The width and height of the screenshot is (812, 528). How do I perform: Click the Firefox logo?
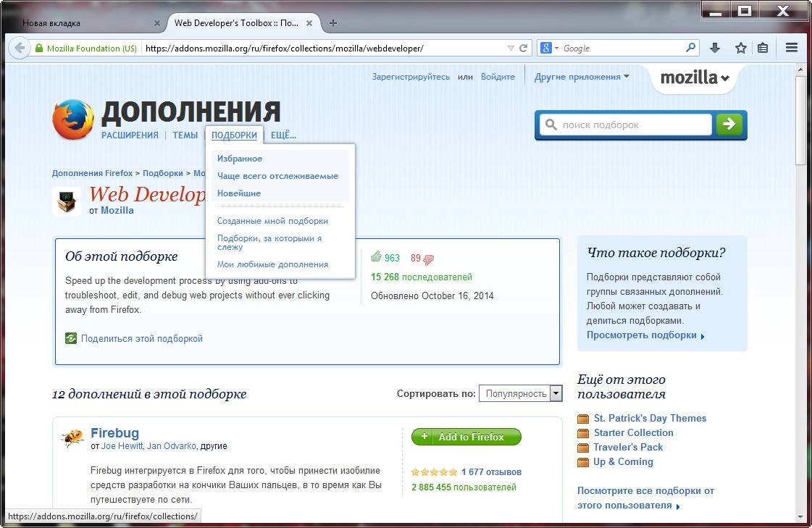pos(73,120)
